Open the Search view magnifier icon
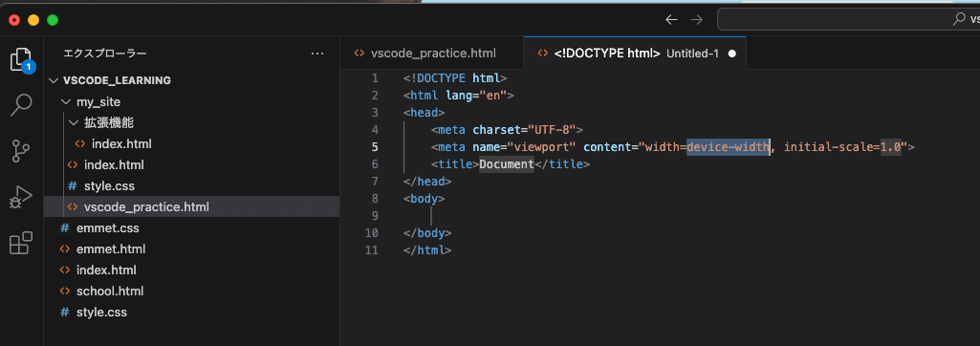 tap(21, 104)
